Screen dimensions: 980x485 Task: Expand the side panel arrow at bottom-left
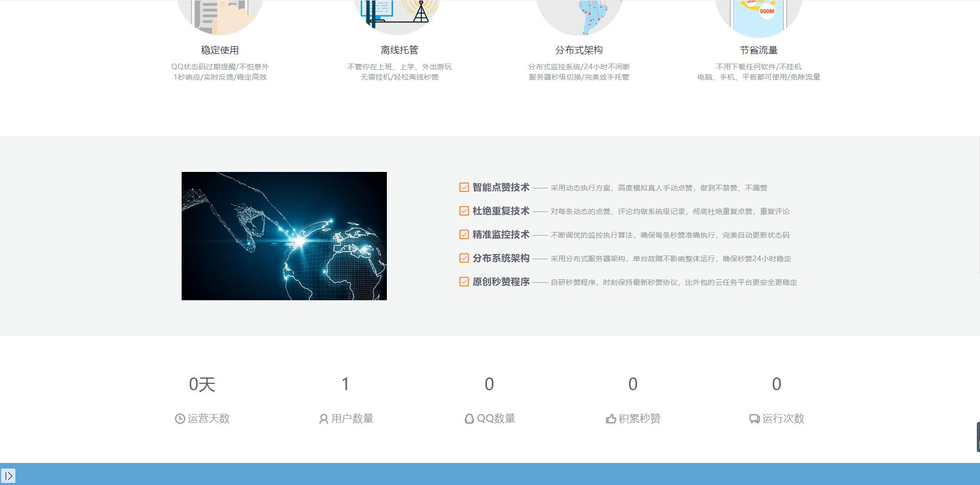click(8, 476)
